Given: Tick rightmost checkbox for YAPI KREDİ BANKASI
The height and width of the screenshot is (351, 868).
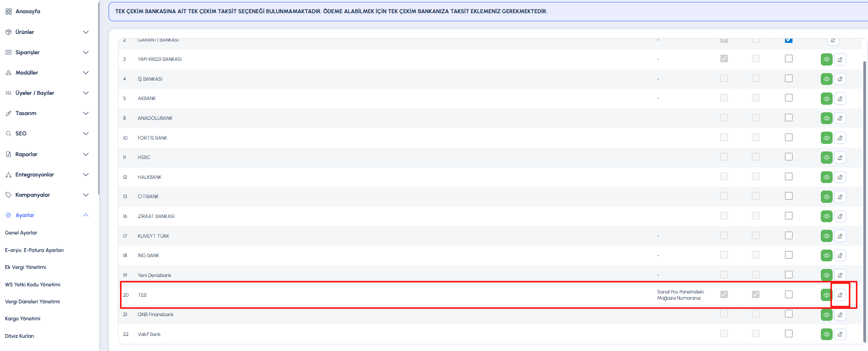Looking at the screenshot, I should click(x=789, y=58).
